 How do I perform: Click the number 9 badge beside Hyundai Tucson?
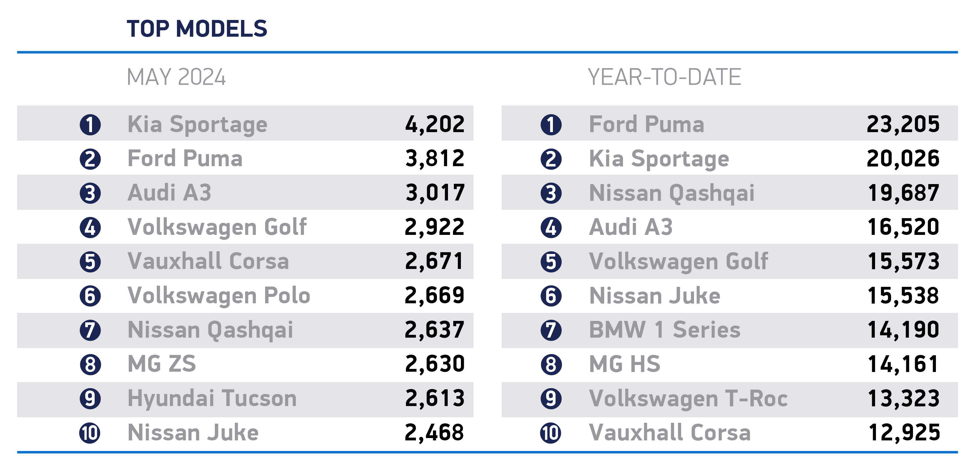[x=90, y=399]
